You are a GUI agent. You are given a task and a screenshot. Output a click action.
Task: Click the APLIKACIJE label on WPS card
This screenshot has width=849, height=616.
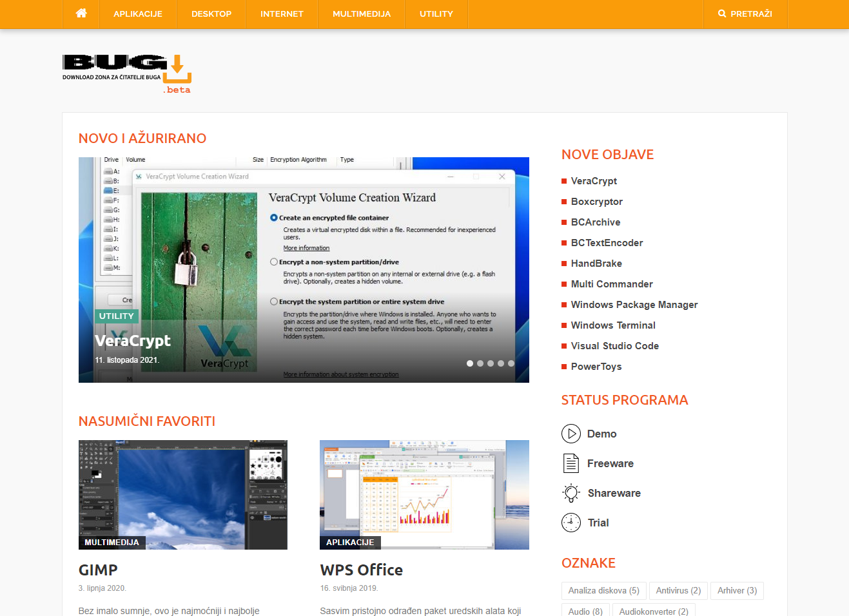pos(350,543)
